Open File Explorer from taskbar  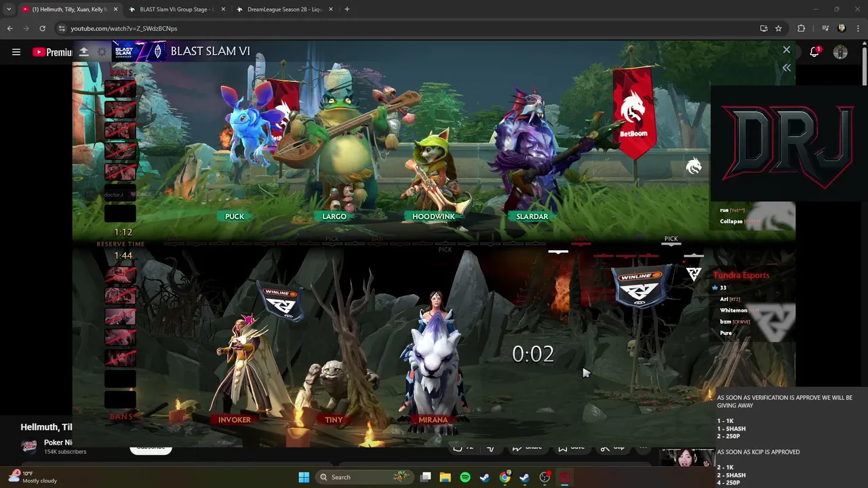click(x=446, y=477)
